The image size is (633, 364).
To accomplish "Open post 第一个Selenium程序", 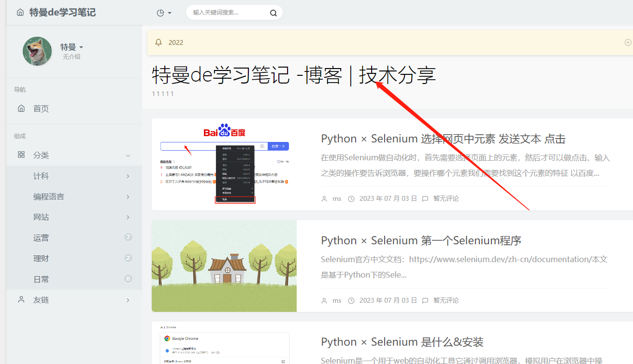I will (x=421, y=240).
